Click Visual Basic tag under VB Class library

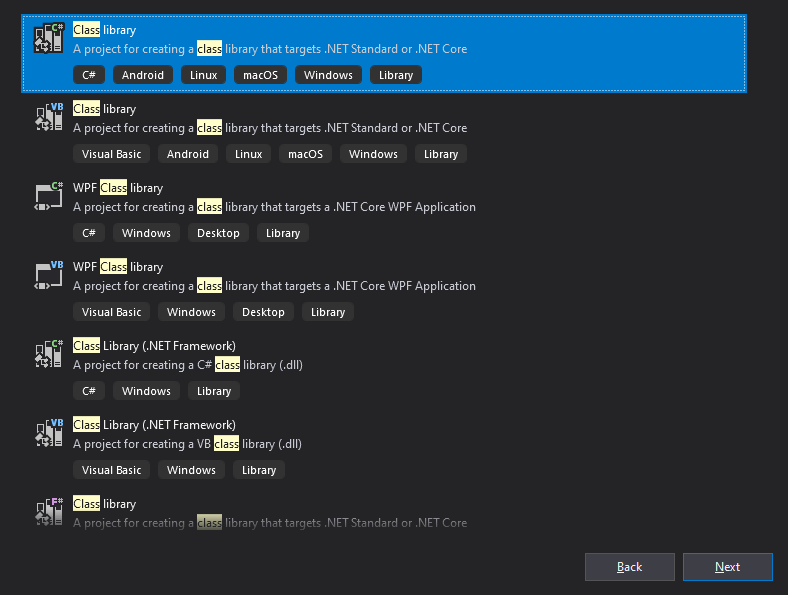tap(112, 154)
